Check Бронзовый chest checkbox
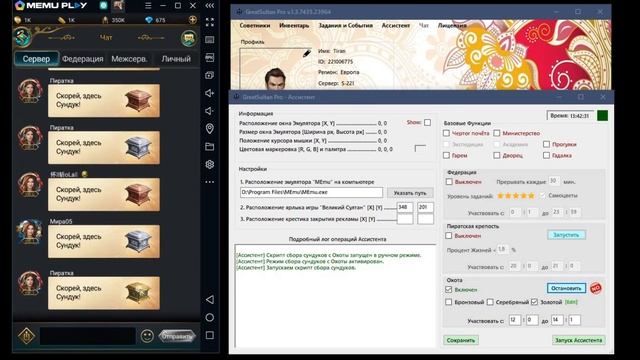 (x=449, y=302)
